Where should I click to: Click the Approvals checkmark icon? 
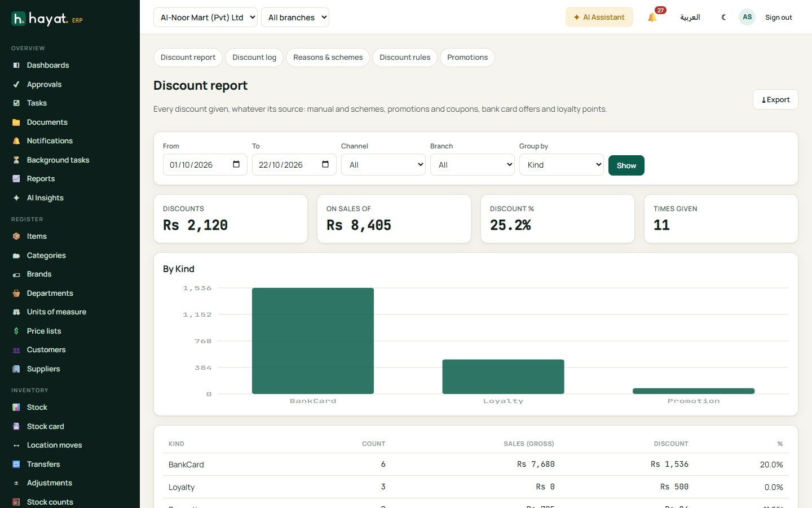pyautogui.click(x=16, y=85)
